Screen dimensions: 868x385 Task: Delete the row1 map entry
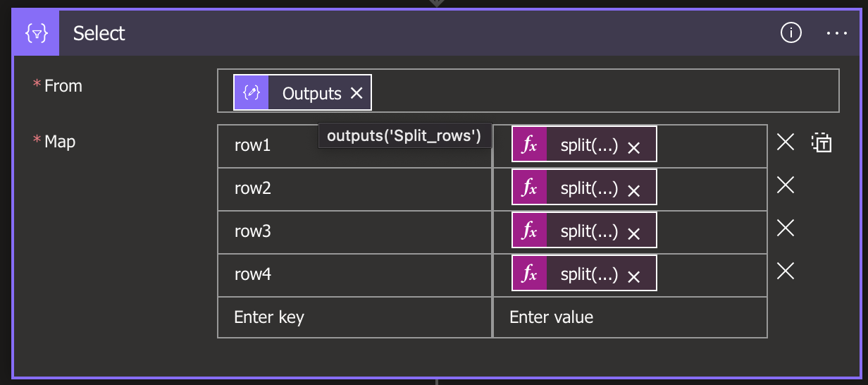(x=786, y=143)
